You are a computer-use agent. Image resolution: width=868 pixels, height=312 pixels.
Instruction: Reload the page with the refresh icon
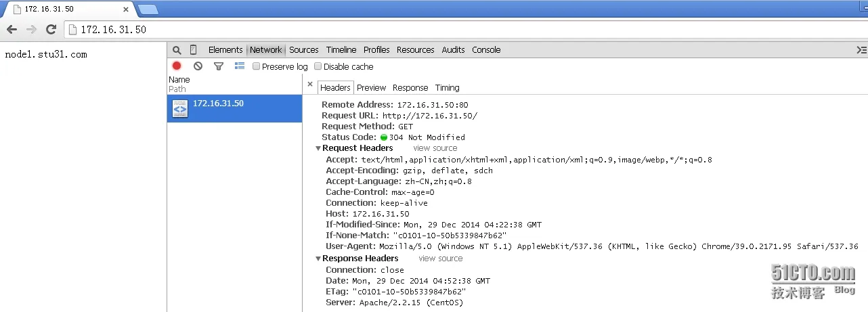point(51,30)
